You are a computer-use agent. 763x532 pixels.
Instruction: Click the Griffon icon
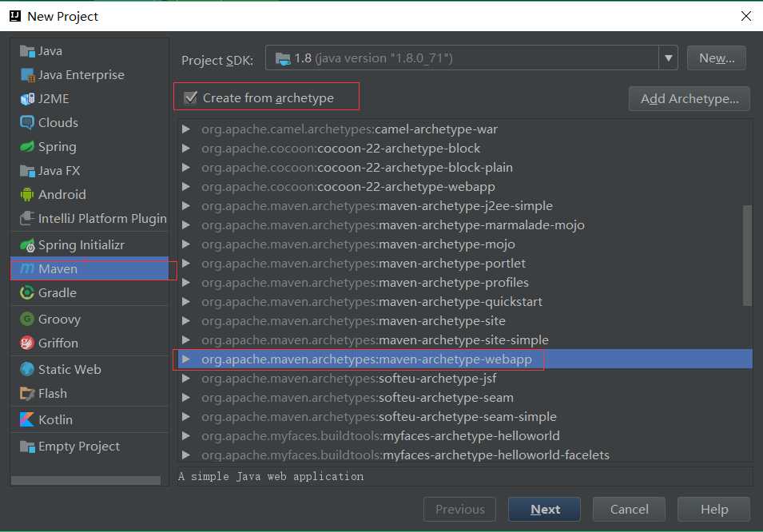[27, 343]
